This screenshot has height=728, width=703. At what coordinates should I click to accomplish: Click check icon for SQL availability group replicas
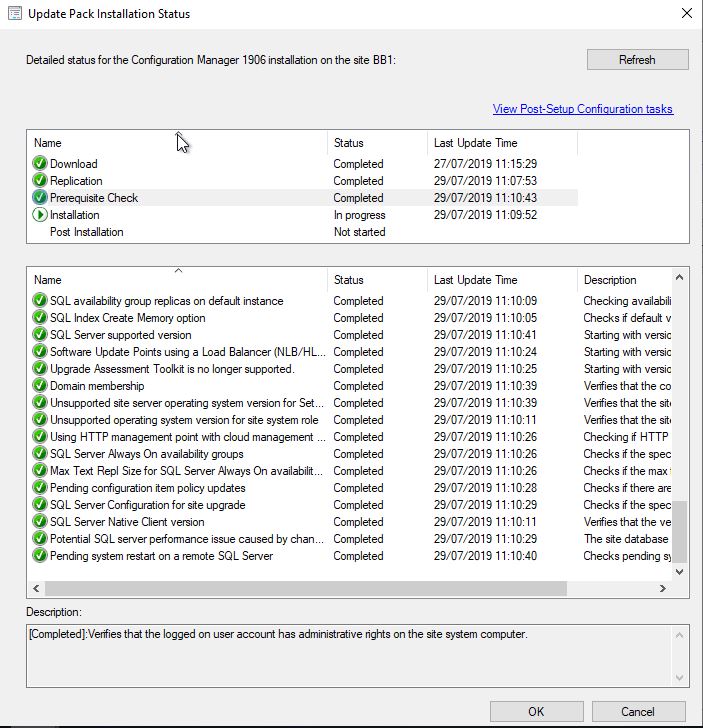pyautogui.click(x=40, y=300)
